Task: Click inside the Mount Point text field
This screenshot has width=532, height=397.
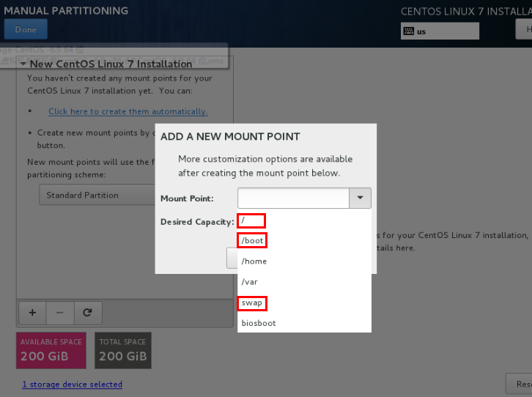Action: click(294, 198)
